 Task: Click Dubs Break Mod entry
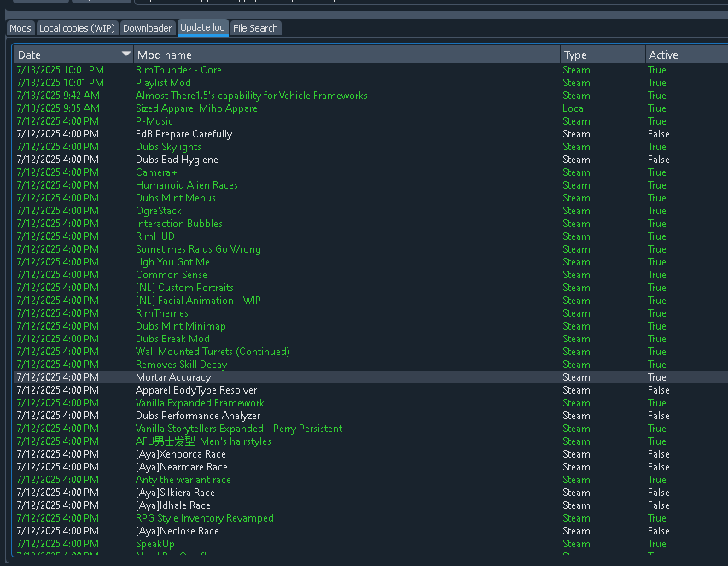click(x=172, y=339)
